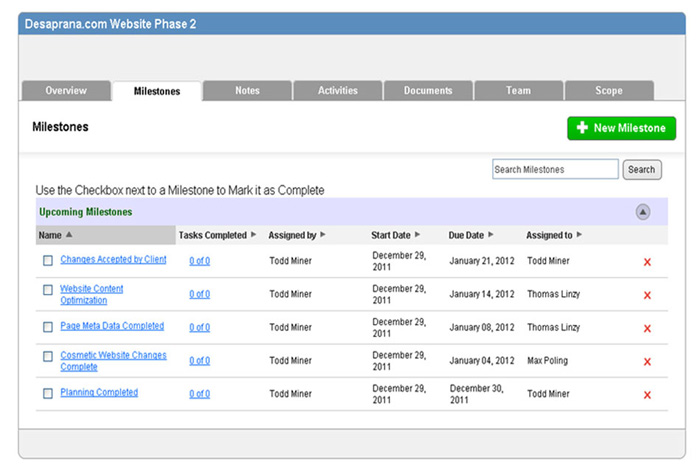Collapse the Upcoming Milestones section

tap(643, 212)
